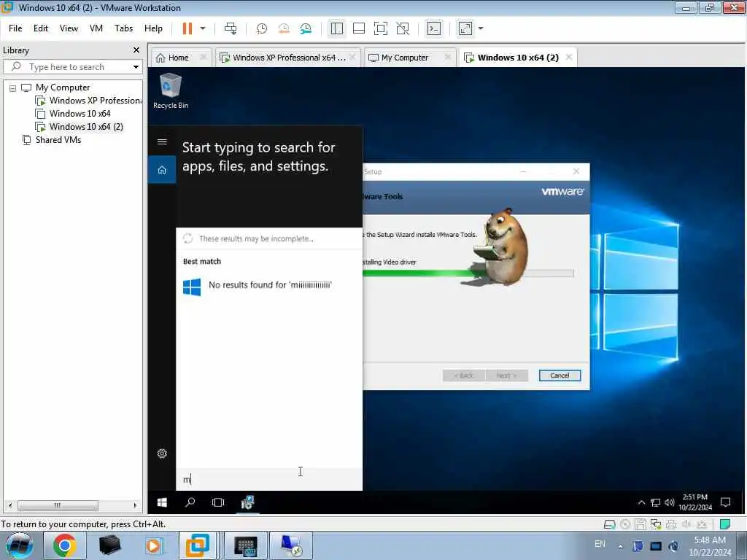This screenshot has width=747, height=560.
Task: Open the stretch options dropdown arrow
Action: 481,28
